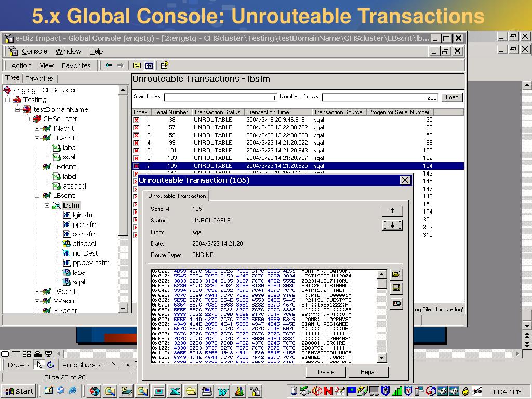Screen dimensions: 532x399
Task: Open the Action menu
Action: click(21, 65)
